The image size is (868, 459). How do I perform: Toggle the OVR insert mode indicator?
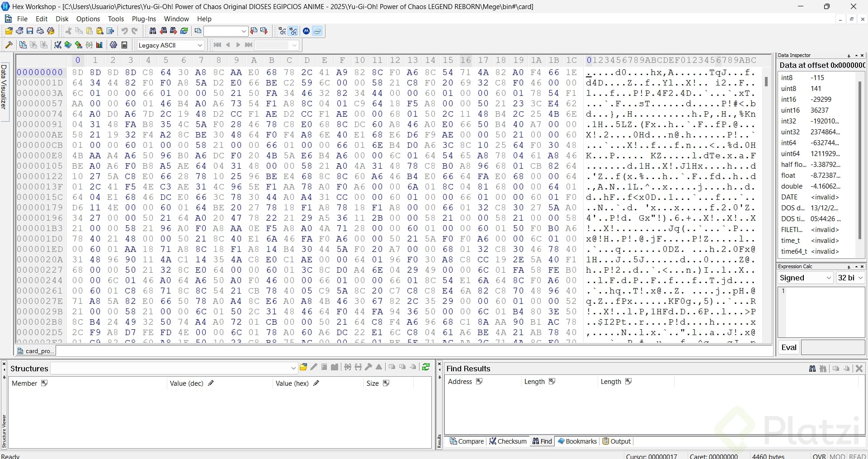coord(820,456)
